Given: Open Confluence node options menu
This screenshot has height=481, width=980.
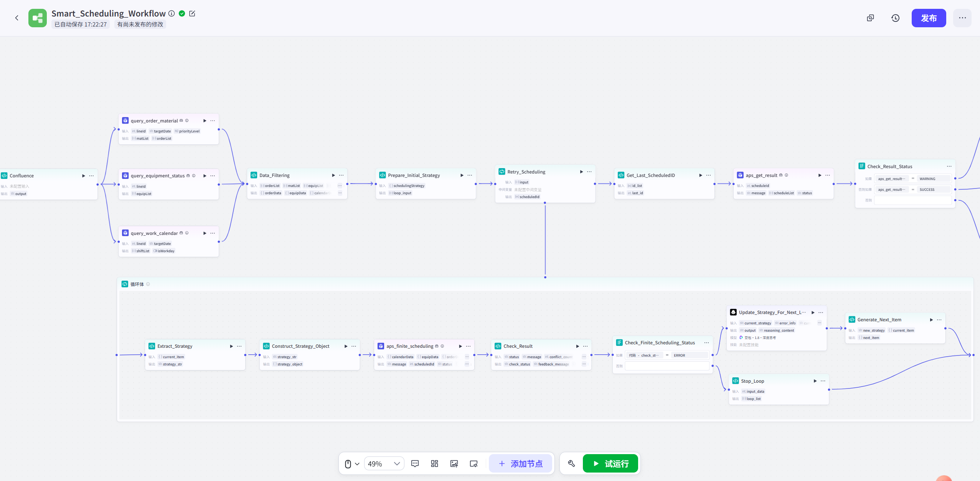Looking at the screenshot, I should [91, 176].
